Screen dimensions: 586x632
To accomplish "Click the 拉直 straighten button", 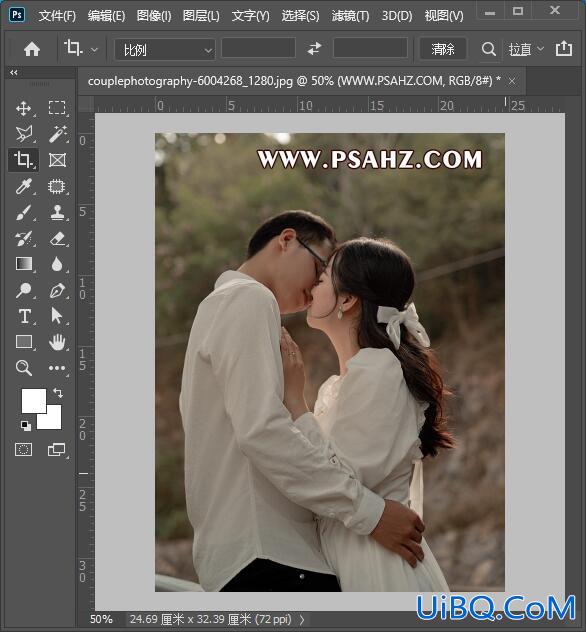I will pos(520,49).
